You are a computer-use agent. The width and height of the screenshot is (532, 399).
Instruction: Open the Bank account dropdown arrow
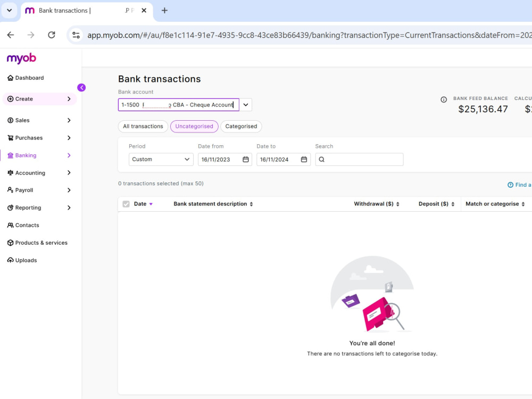click(x=246, y=105)
